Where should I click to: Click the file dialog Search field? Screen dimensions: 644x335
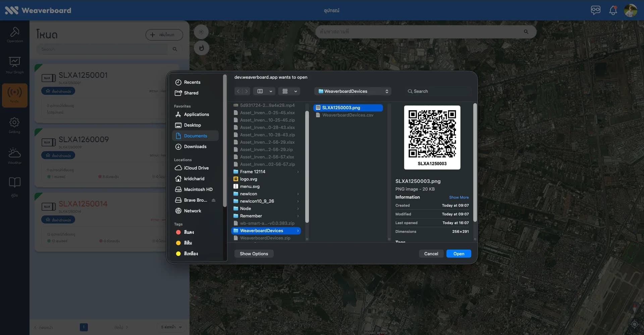[438, 91]
